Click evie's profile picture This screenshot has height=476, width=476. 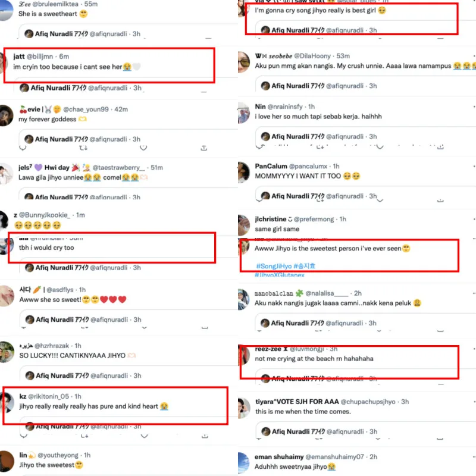point(6,115)
